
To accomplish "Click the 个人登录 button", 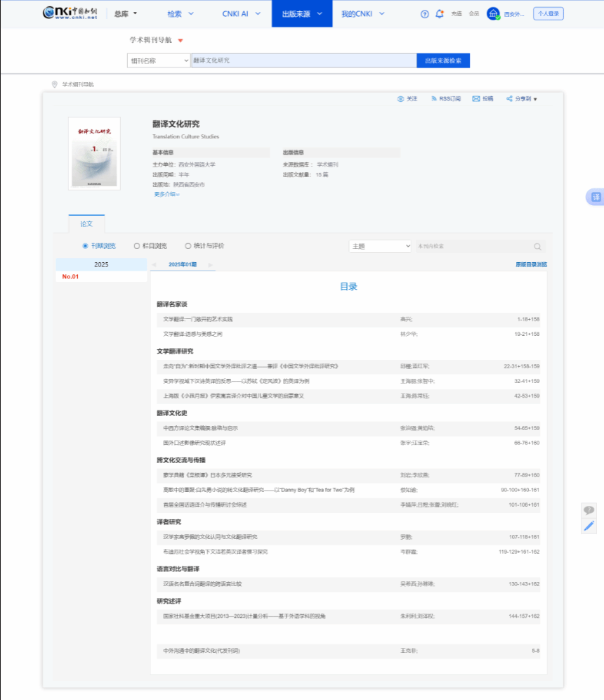I will 549,14.
